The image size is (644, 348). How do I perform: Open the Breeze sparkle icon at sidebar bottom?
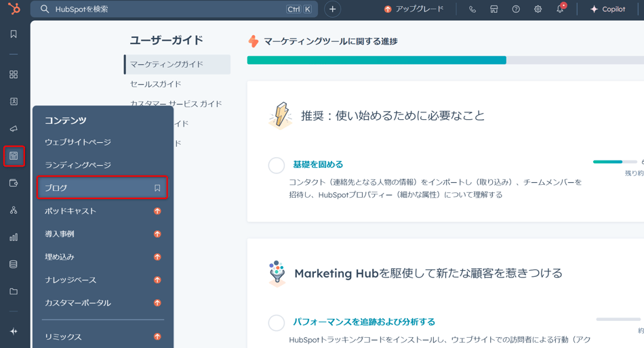(14, 331)
